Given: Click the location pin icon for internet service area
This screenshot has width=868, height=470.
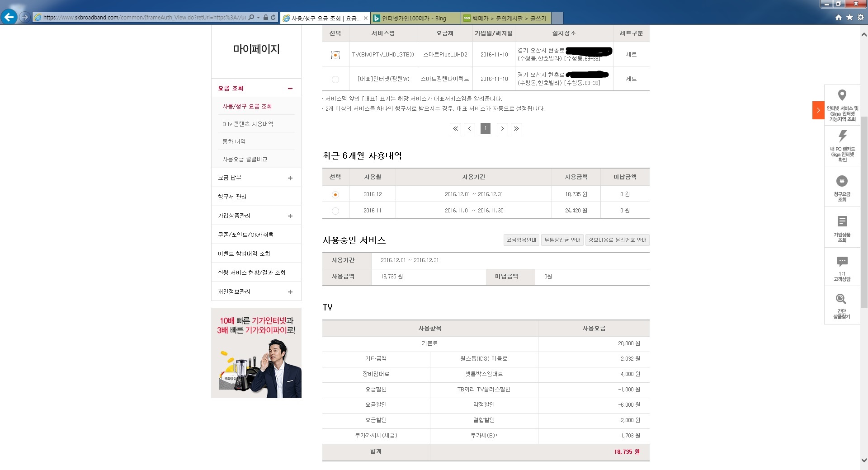Looking at the screenshot, I should pos(842,95).
